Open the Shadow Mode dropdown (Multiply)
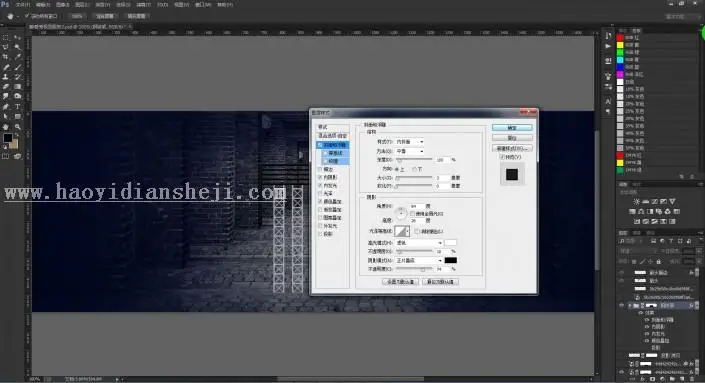 pos(418,260)
